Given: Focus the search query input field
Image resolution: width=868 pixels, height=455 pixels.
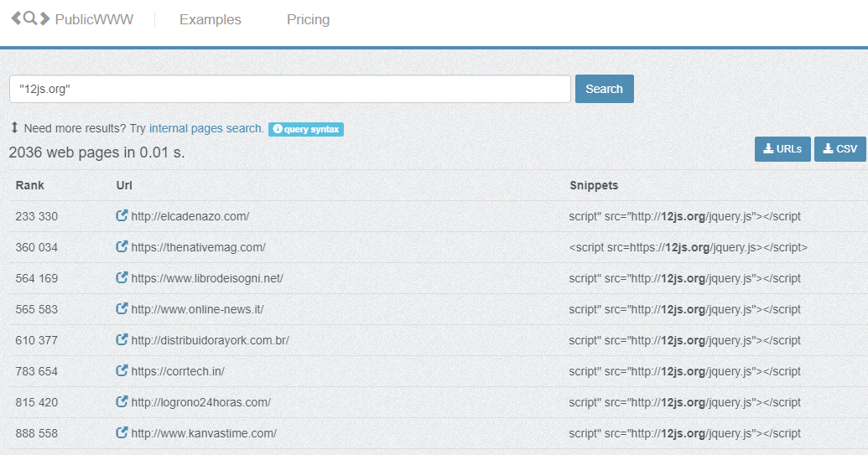Looking at the screenshot, I should pyautogui.click(x=289, y=89).
